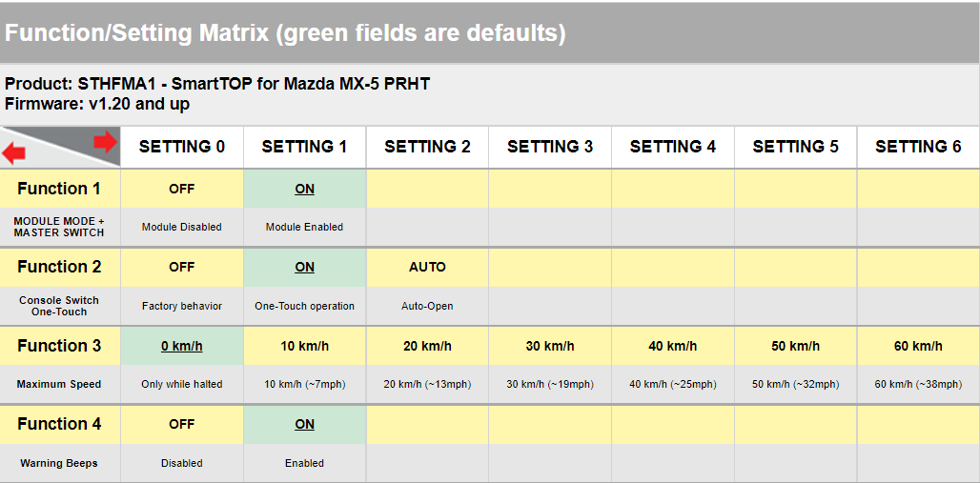The height and width of the screenshot is (483, 980).
Task: Select the underlined ON for Function 1
Action: pyautogui.click(x=304, y=189)
